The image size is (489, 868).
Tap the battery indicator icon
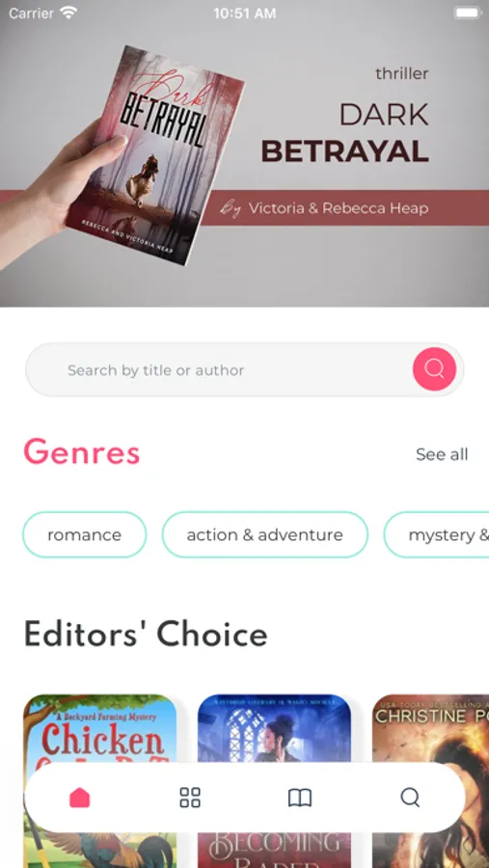(468, 13)
